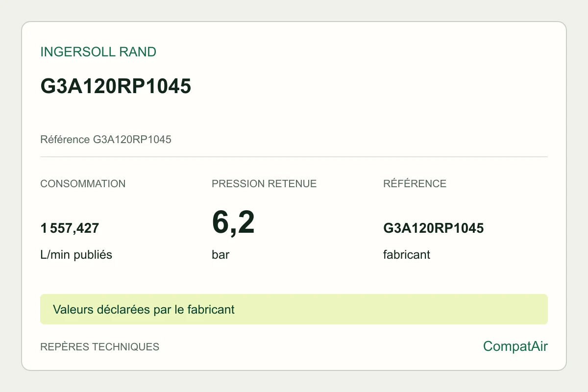Select the bold G3A120RP1045 above 'fabricant'

[x=434, y=228]
